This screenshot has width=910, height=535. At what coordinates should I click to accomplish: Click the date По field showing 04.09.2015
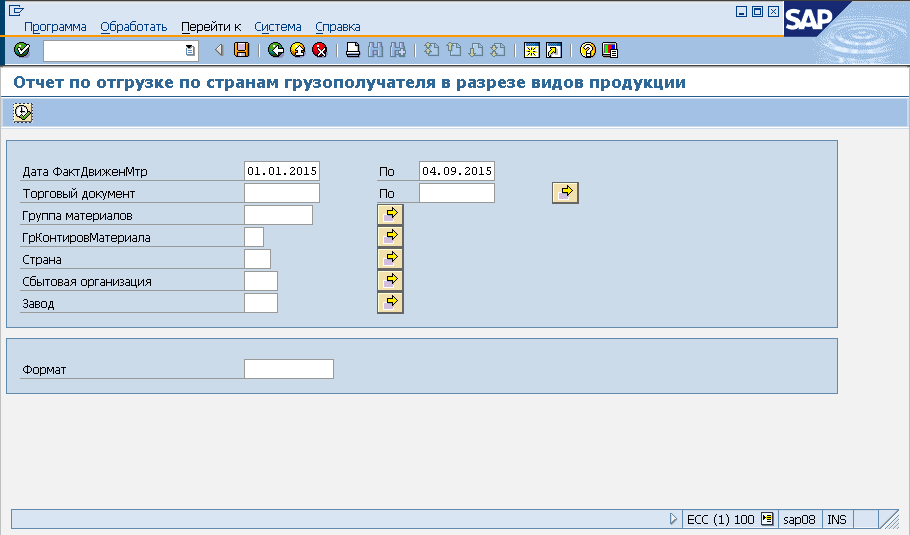click(x=457, y=171)
